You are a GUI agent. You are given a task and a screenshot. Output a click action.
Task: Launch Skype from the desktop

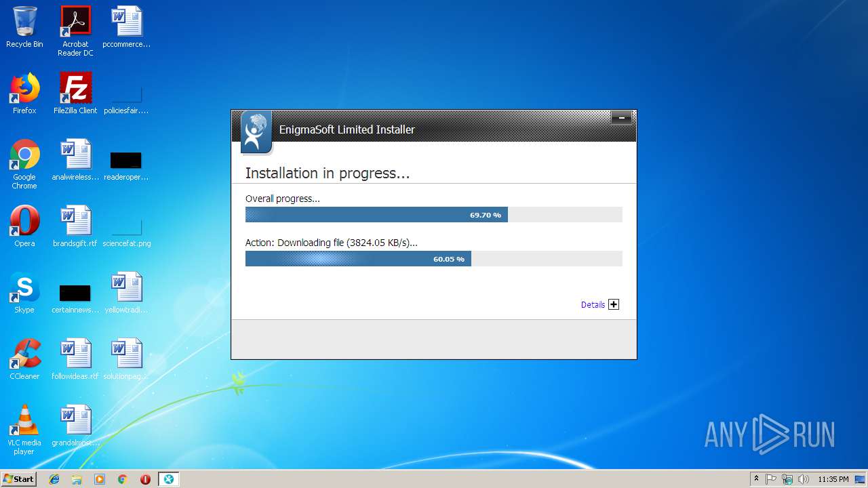(x=24, y=293)
